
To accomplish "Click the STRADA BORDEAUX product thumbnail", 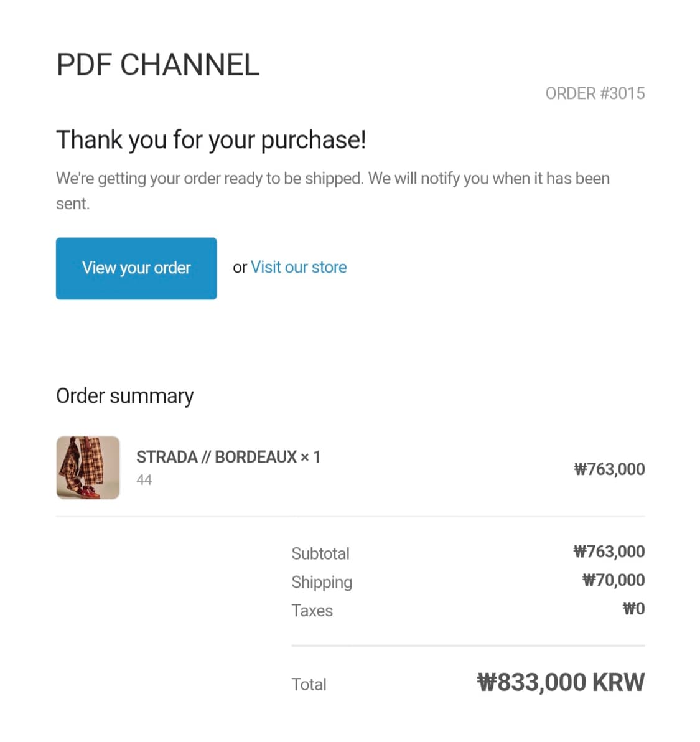I will (x=88, y=467).
